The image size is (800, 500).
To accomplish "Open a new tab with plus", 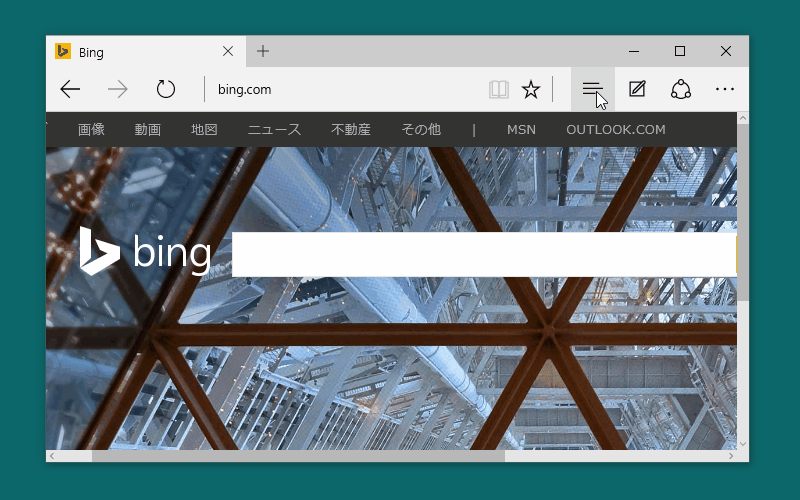I will (x=263, y=51).
